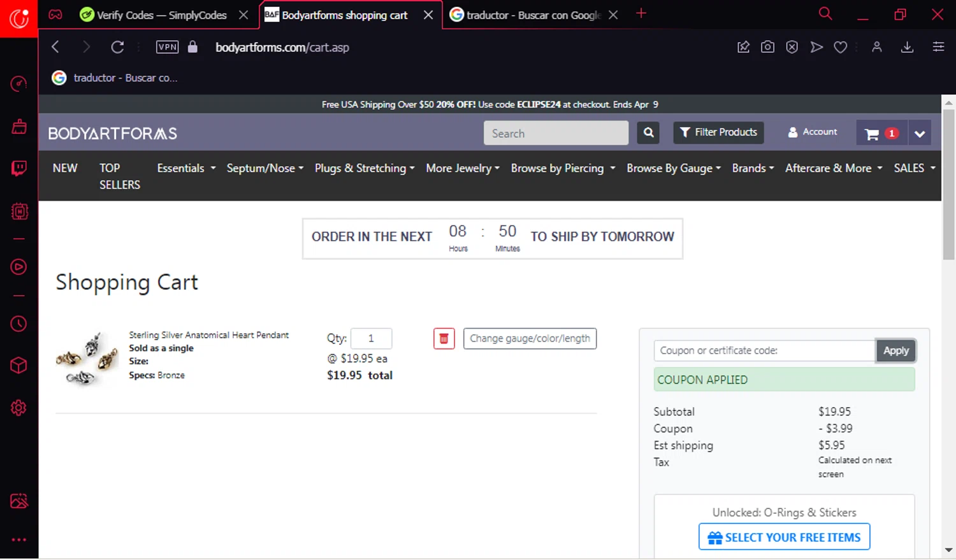The height and width of the screenshot is (560, 956).
Task: Click the Filter Products button
Action: 718,133
